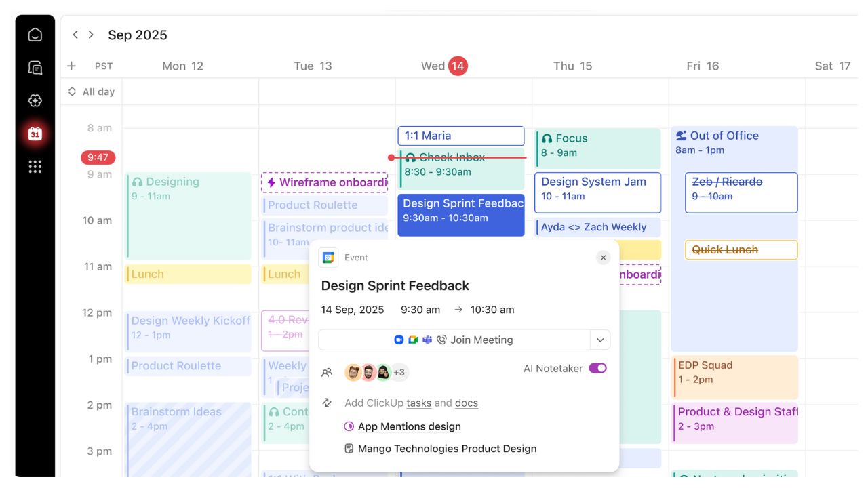Click the phone call icon next to Join Meeting
Viewport: 868px width, 488px height.
442,340
